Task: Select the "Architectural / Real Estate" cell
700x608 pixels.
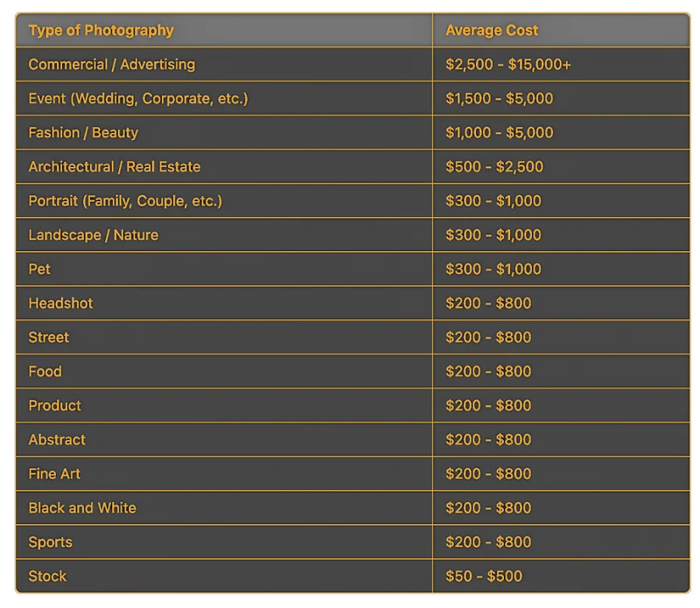Action: pyautogui.click(x=114, y=167)
